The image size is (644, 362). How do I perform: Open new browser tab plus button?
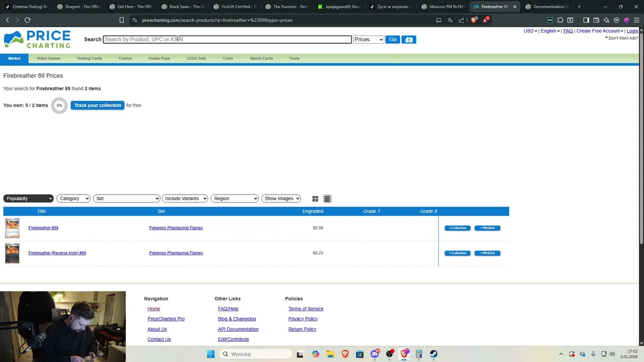click(x=579, y=7)
